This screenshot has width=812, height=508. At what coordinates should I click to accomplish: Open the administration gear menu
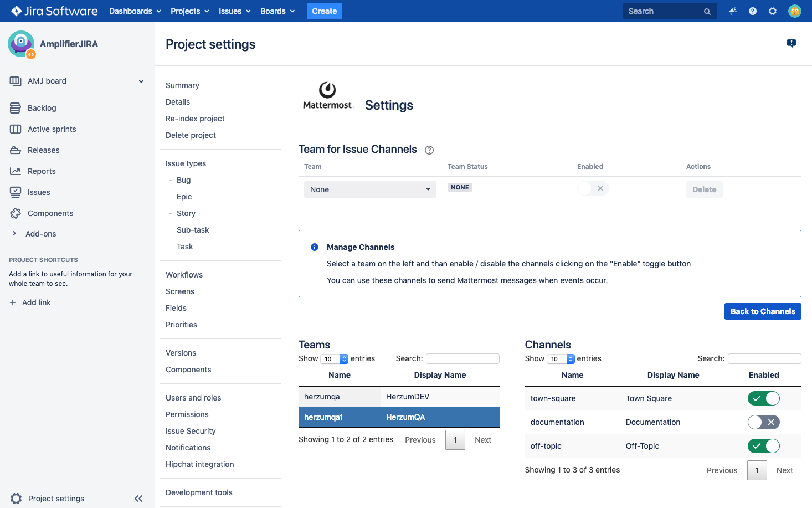coord(773,11)
